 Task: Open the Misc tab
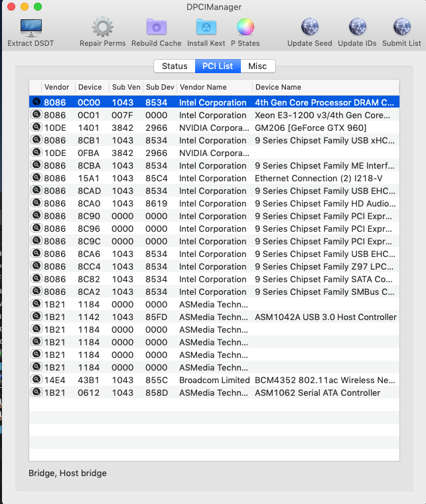[257, 66]
